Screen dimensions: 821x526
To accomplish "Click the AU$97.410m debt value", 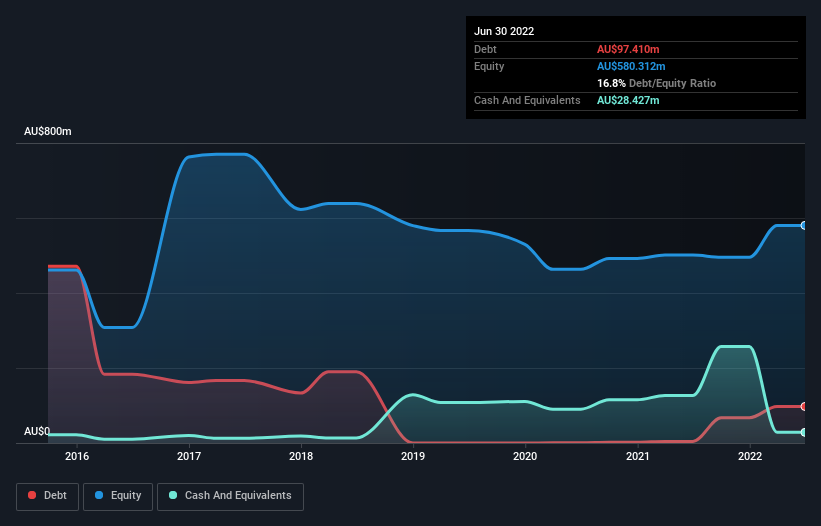I will (628, 49).
